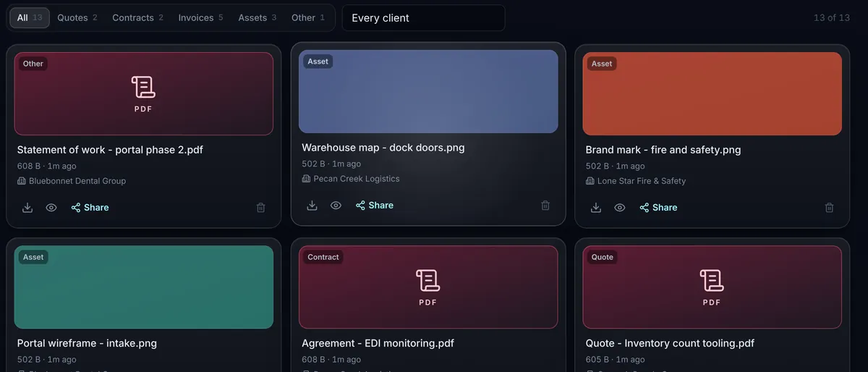The height and width of the screenshot is (372, 868).
Task: Click the Quote badge on Inventory count card
Action: [602, 257]
